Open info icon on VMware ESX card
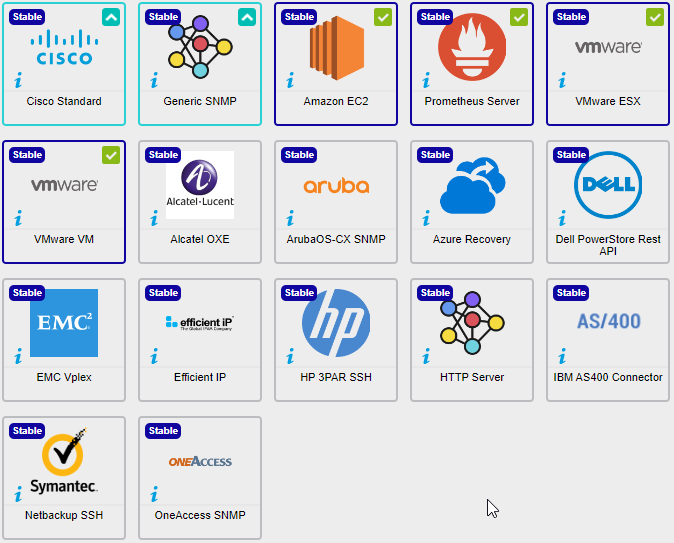Viewport: 674px width, 543px height. pos(562,80)
